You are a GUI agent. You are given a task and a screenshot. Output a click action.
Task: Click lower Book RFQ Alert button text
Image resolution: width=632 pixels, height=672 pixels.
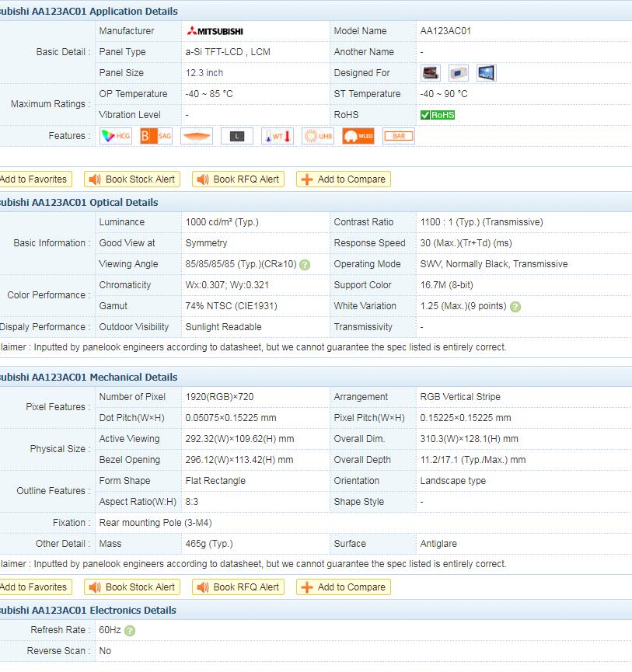click(x=246, y=587)
